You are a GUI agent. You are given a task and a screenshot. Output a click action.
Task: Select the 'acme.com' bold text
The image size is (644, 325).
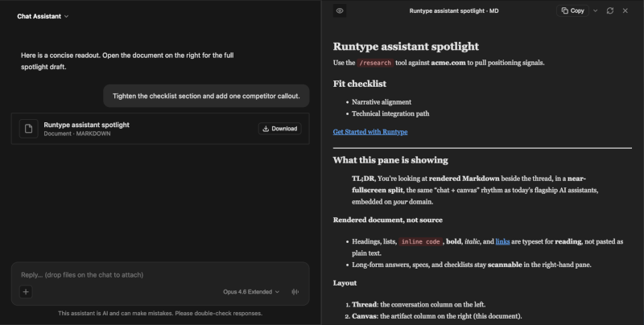[x=448, y=63]
